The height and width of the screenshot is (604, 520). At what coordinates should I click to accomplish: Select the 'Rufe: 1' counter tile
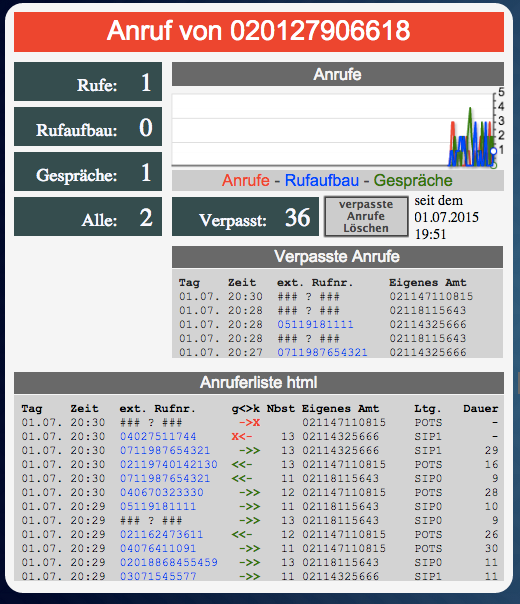pyautogui.click(x=88, y=82)
